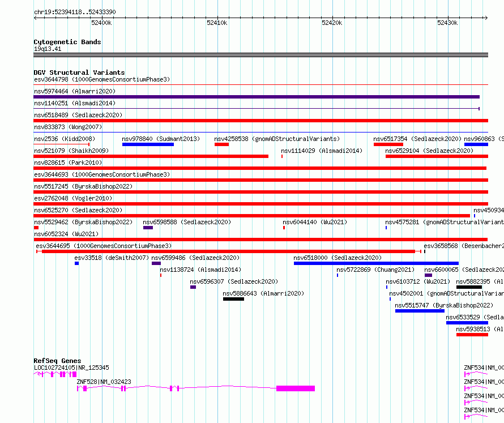Click the esv3658568 Besenbacher label
This screenshot has width=504, height=423.
coord(464,246)
